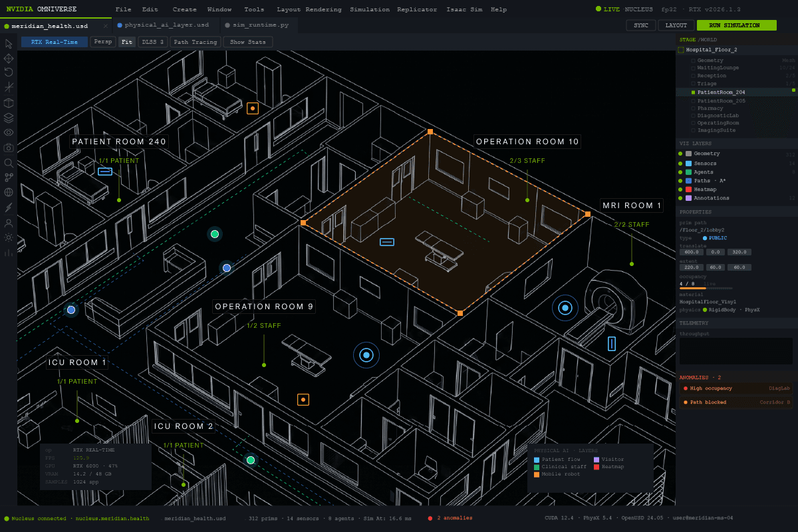This screenshot has height=532, width=798.
Task: Open the cube primitive tool
Action: click(x=9, y=103)
